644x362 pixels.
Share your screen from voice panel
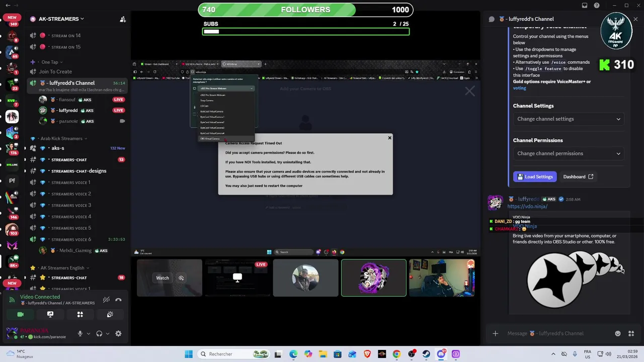point(50,314)
